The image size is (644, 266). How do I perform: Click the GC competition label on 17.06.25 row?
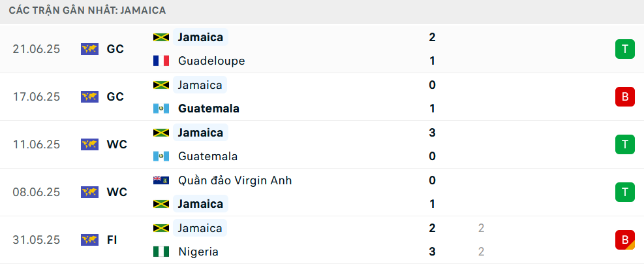(115, 97)
